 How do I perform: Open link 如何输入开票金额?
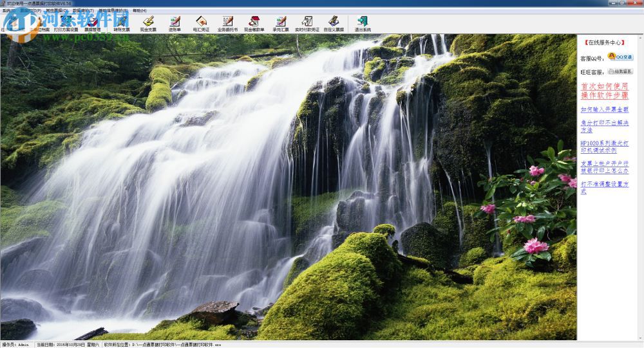[x=605, y=109]
